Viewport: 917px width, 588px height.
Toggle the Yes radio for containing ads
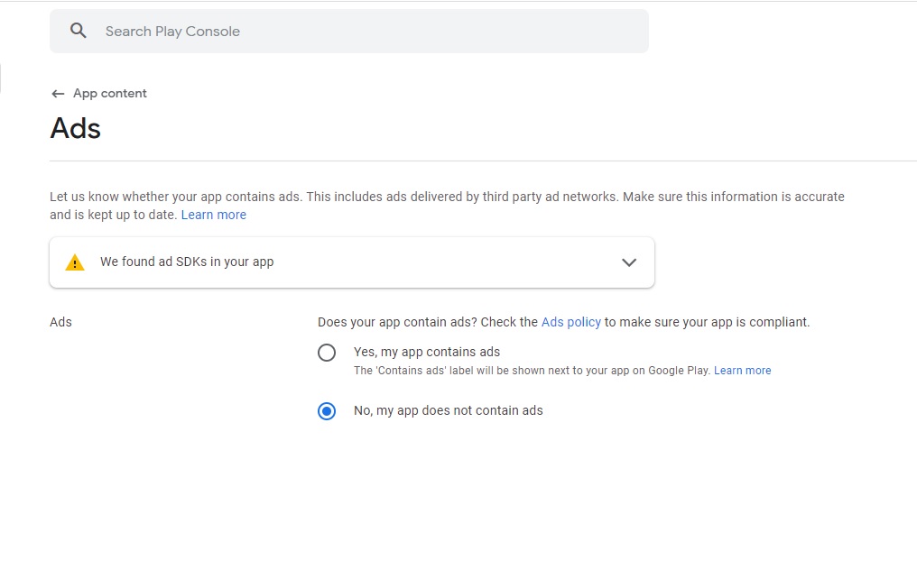[x=327, y=353]
